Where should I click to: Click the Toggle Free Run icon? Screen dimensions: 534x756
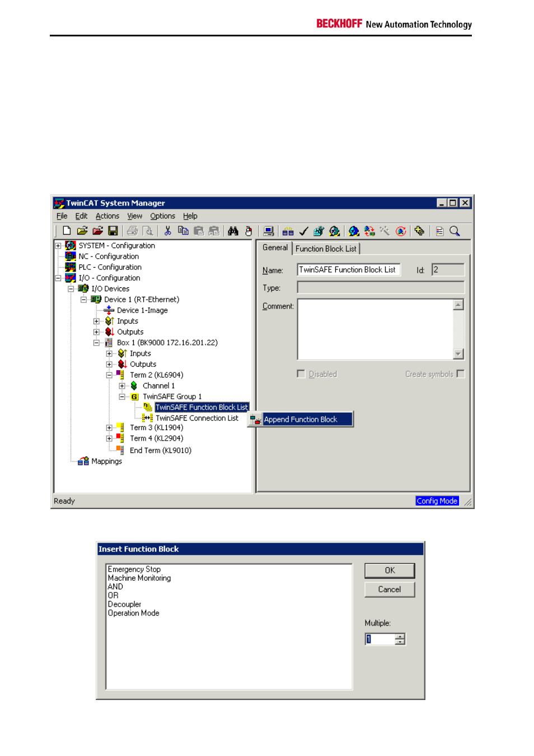(401, 231)
